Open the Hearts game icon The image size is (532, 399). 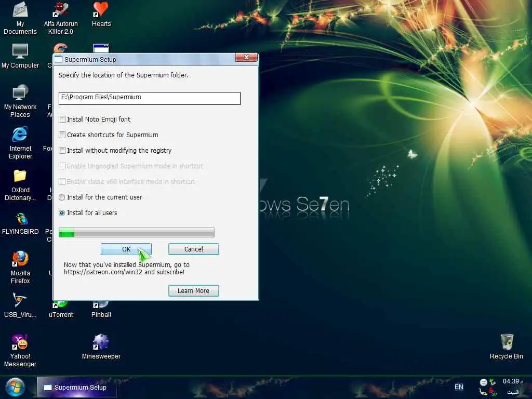pos(101,14)
